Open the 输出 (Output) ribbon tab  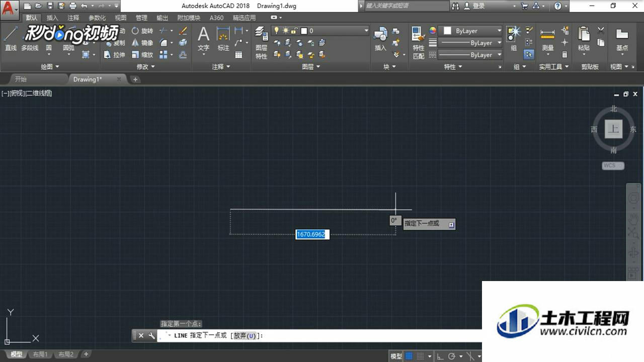(163, 18)
